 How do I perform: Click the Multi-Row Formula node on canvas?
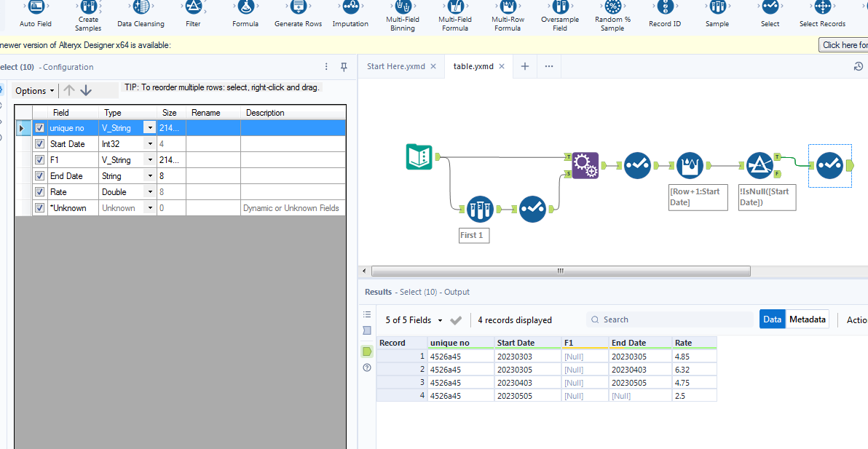pos(690,165)
